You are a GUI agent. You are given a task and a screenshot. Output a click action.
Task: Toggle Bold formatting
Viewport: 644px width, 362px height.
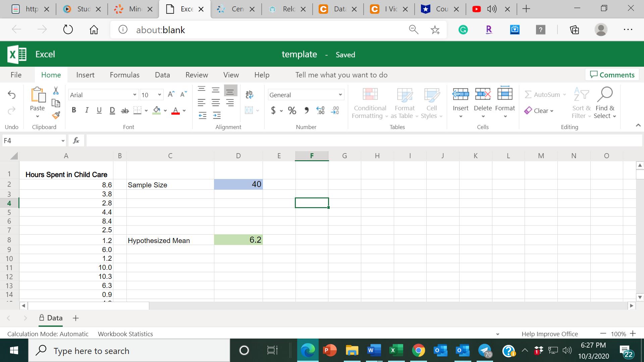(x=74, y=110)
